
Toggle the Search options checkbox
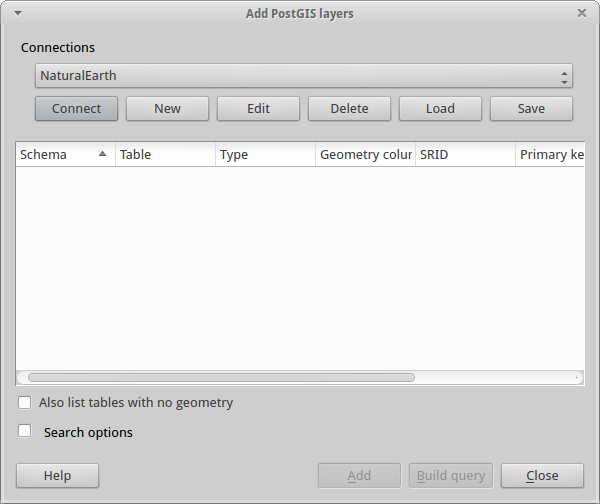[x=25, y=431]
